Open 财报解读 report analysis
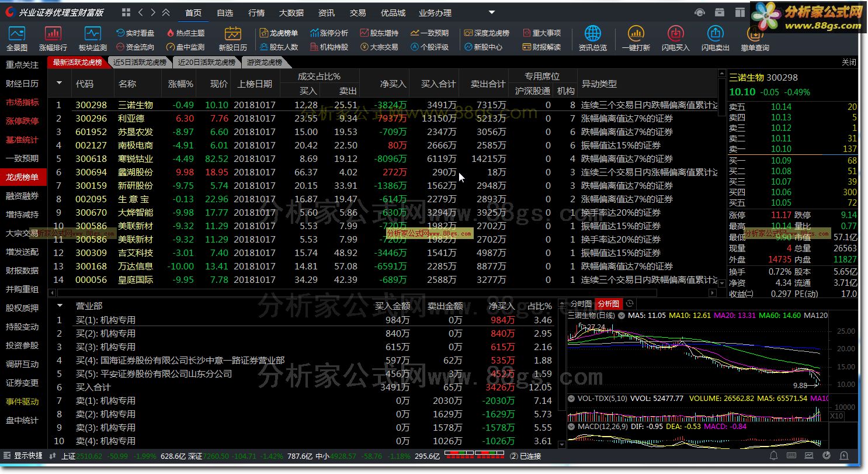868x474 pixels. pyautogui.click(x=542, y=47)
